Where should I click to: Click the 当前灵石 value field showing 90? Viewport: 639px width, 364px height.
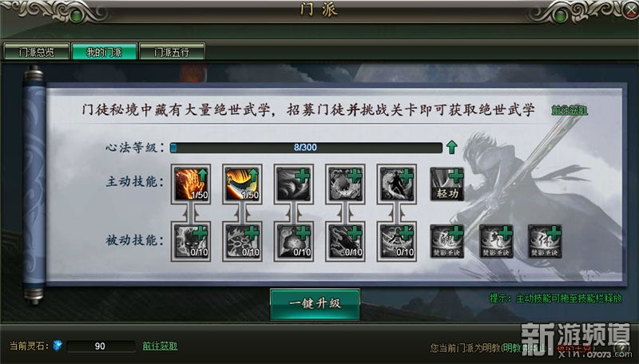[101, 346]
